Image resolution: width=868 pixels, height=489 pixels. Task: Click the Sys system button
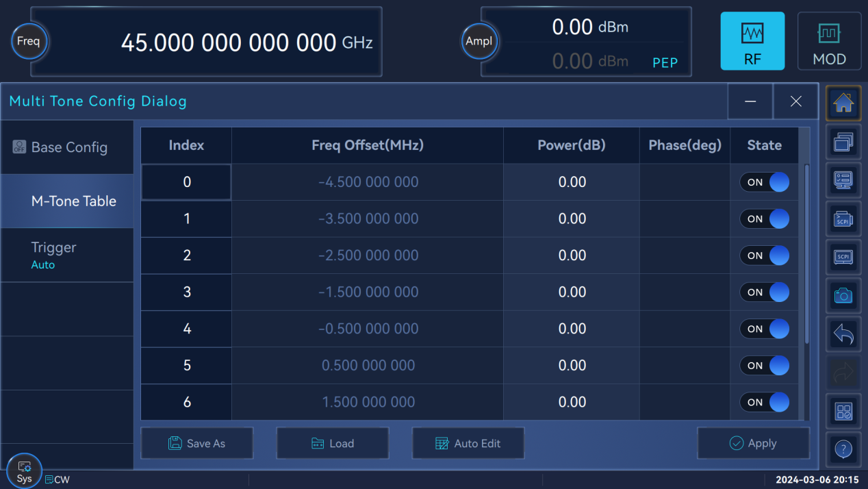[x=25, y=471]
